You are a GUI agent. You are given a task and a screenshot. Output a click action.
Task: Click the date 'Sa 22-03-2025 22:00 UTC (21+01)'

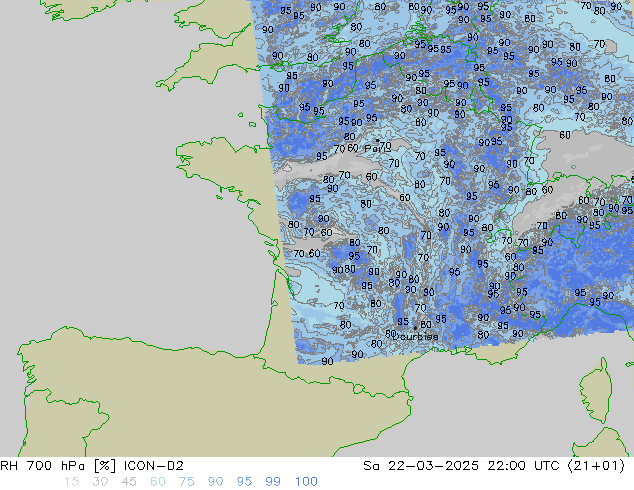click(494, 466)
